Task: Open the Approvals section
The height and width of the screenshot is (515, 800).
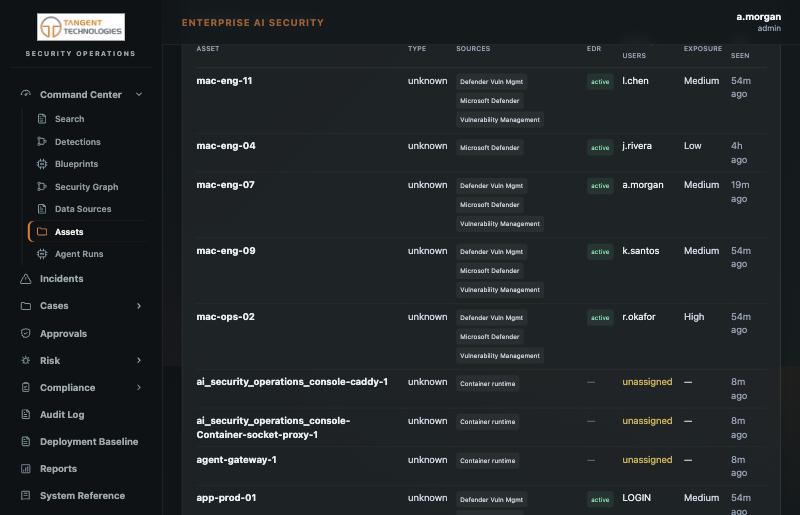Action: click(x=63, y=333)
